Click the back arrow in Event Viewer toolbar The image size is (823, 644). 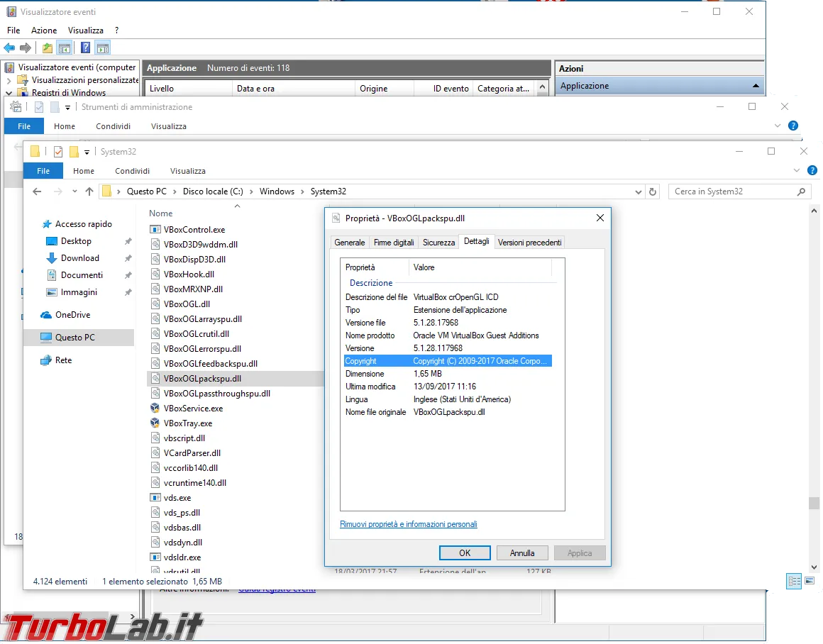[x=9, y=48]
